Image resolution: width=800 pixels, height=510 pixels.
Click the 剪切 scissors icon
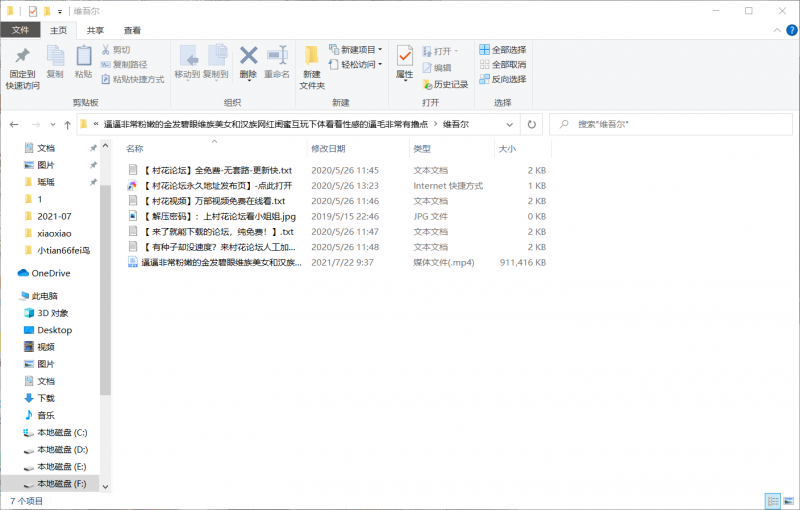pyautogui.click(x=106, y=50)
